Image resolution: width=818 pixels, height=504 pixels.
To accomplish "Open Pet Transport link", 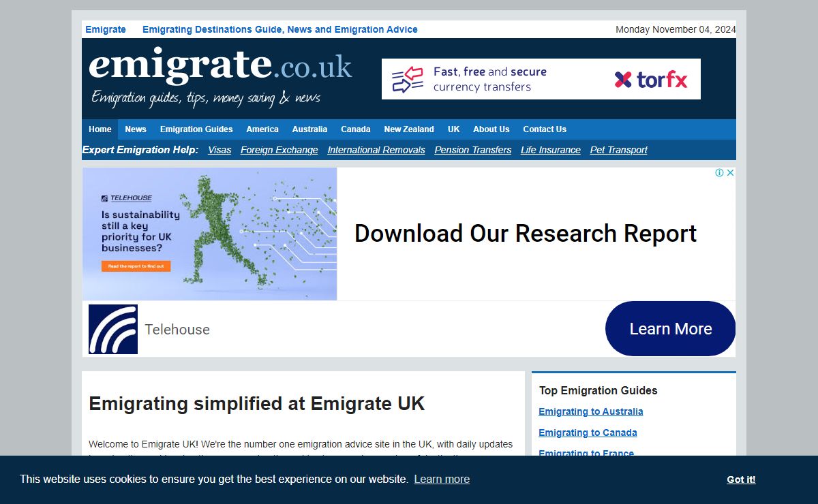I will 619,150.
